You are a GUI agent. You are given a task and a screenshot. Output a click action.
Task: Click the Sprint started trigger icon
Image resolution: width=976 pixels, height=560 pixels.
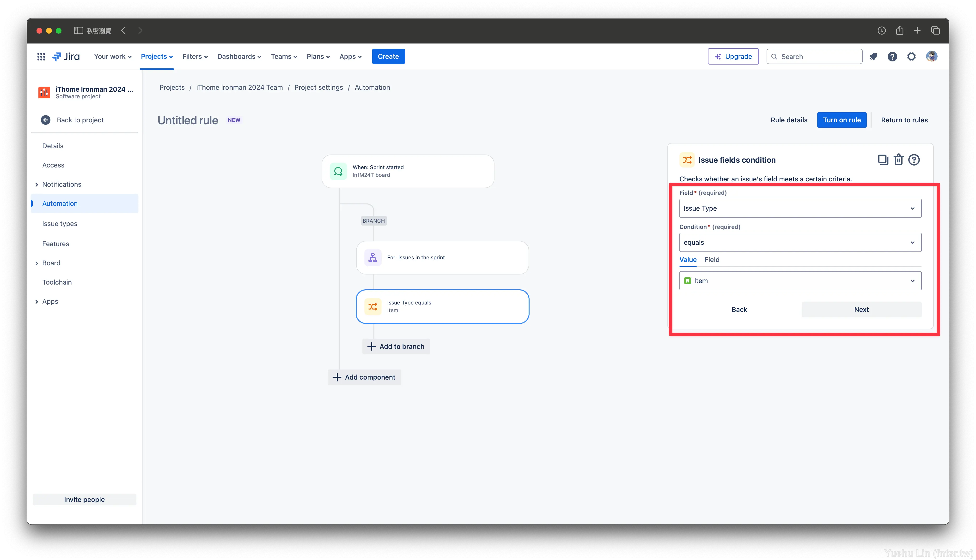point(339,171)
